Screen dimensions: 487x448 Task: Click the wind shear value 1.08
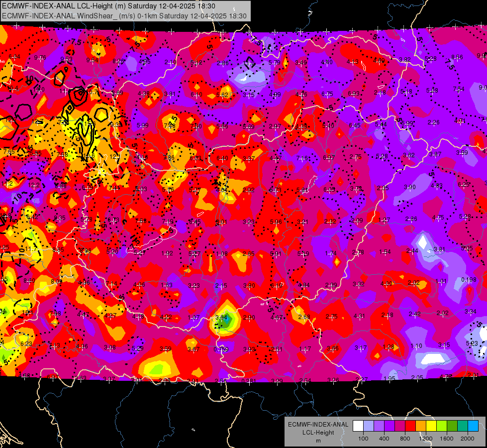coord(222,254)
